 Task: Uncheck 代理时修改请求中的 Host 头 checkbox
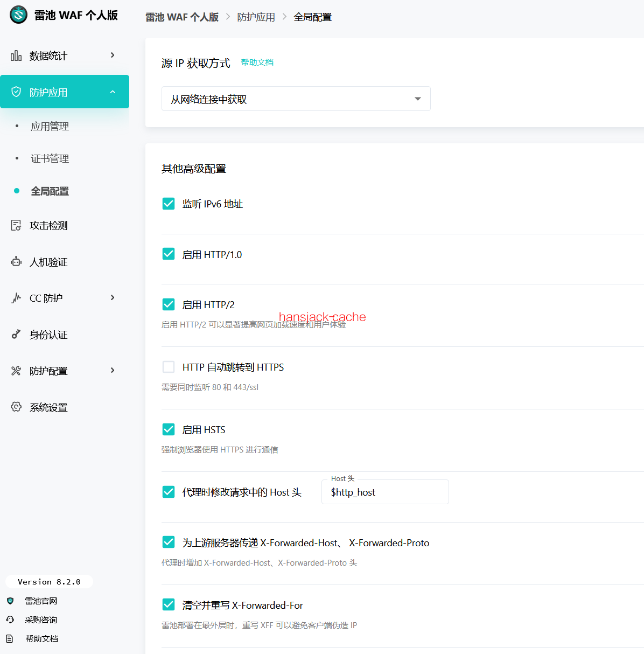coord(169,492)
